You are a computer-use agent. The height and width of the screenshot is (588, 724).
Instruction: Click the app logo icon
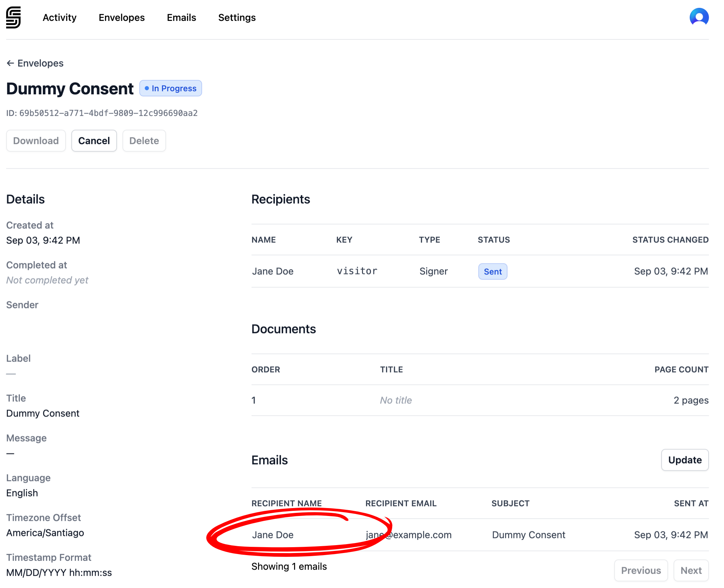[13, 17]
